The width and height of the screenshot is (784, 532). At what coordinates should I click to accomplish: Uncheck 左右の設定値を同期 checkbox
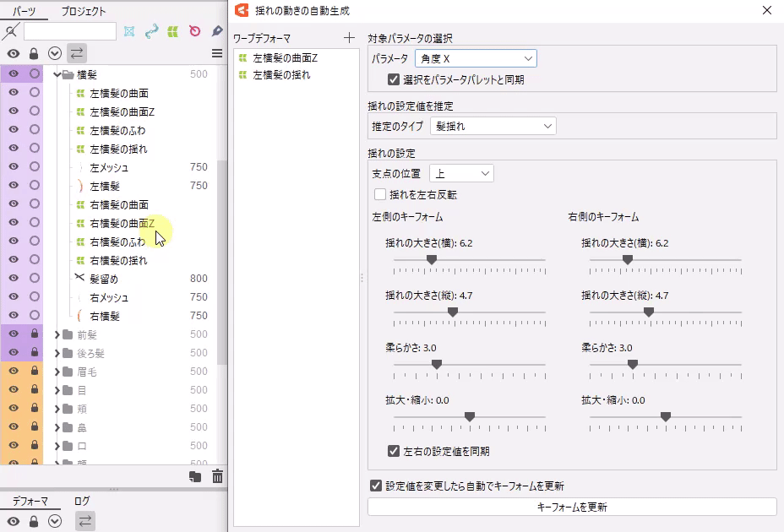coord(394,451)
